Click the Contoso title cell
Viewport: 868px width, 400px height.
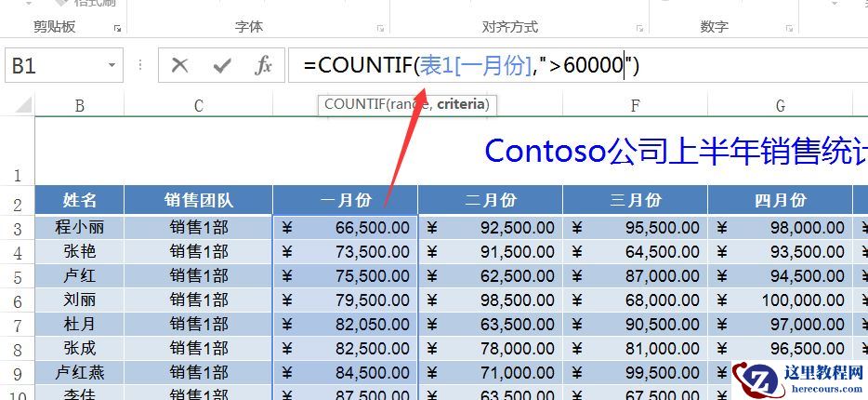[x=452, y=151]
